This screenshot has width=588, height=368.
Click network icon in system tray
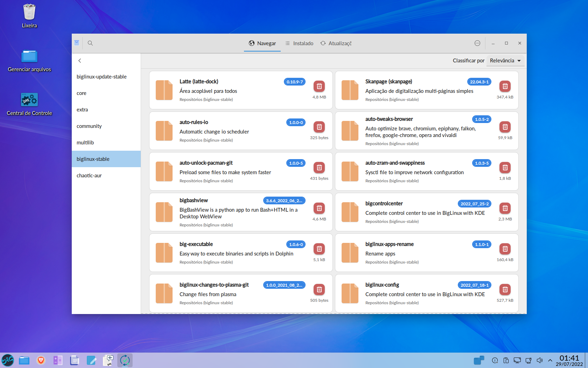528,360
